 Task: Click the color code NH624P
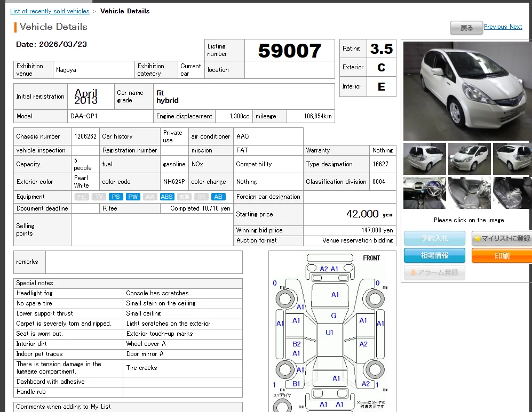pyautogui.click(x=174, y=182)
